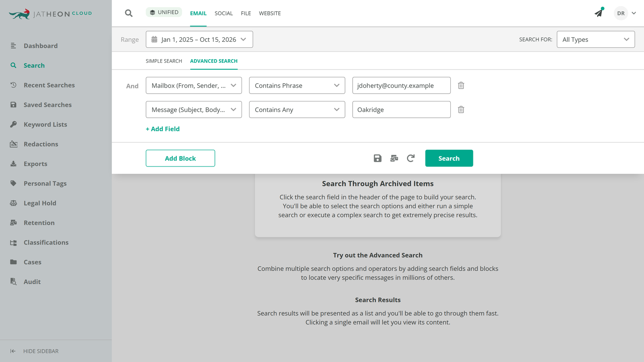This screenshot has height=362, width=644.
Task: Click the Oakridge value input field
Action: click(x=401, y=109)
